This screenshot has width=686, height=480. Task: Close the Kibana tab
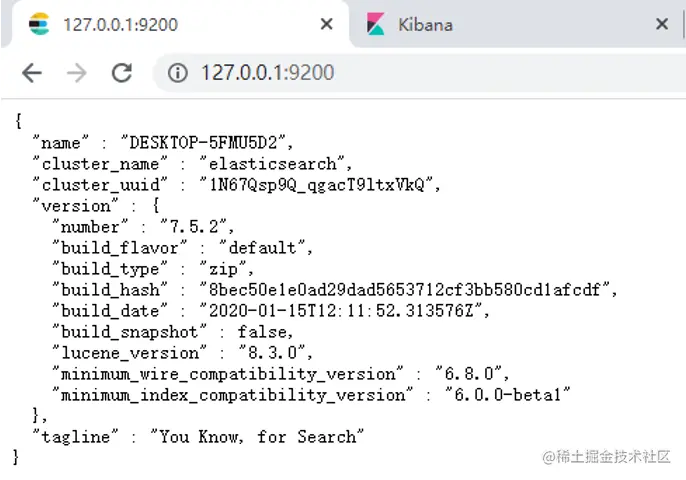(x=662, y=24)
